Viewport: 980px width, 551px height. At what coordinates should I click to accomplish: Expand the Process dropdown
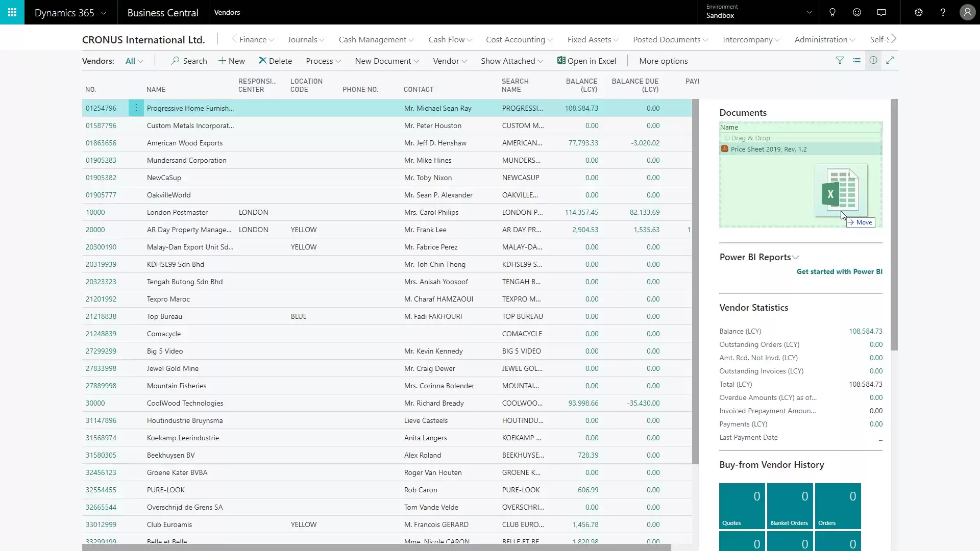[323, 61]
